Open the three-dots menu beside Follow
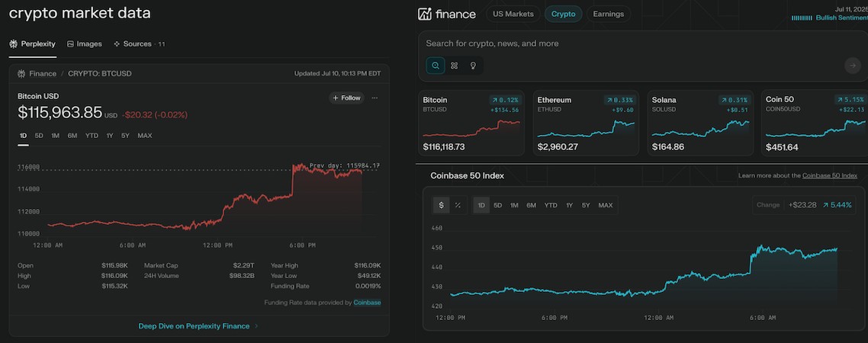This screenshot has height=343, width=868. point(375,98)
